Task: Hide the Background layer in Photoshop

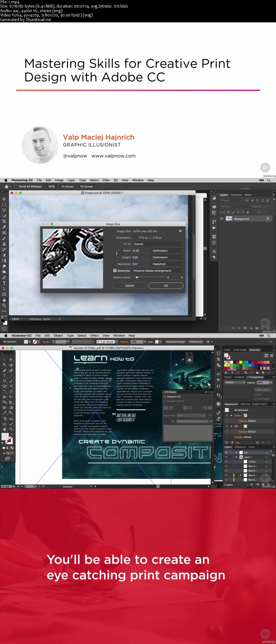Action: click(222, 219)
